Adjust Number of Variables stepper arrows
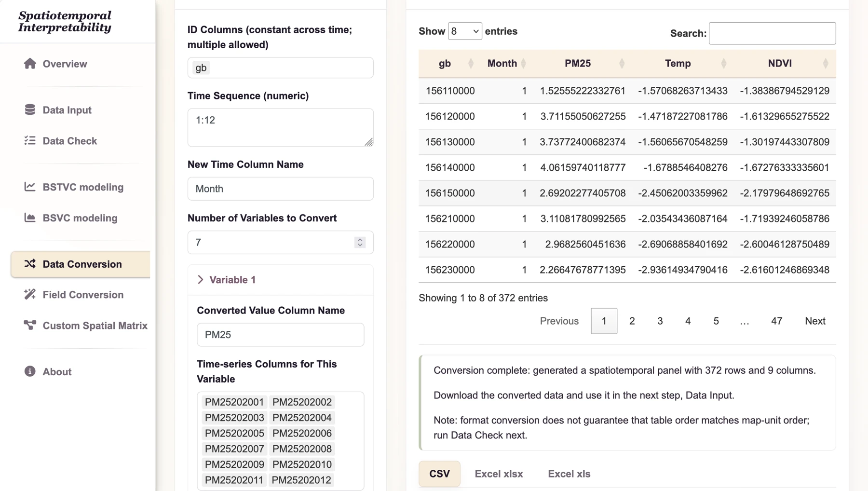 (360, 242)
